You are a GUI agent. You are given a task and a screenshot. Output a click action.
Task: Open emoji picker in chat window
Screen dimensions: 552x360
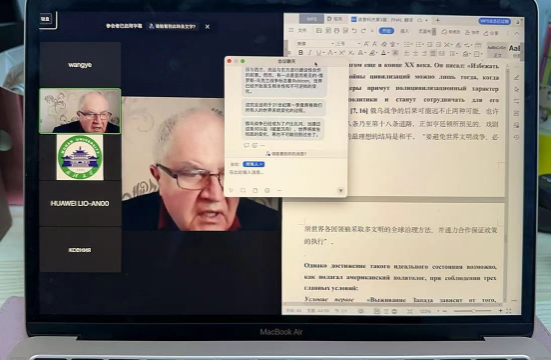267,190
